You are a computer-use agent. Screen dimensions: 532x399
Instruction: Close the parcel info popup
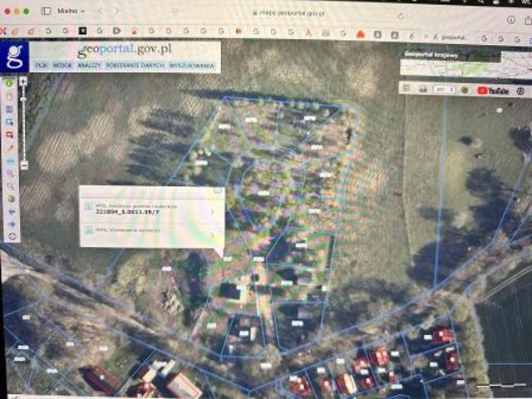click(219, 190)
